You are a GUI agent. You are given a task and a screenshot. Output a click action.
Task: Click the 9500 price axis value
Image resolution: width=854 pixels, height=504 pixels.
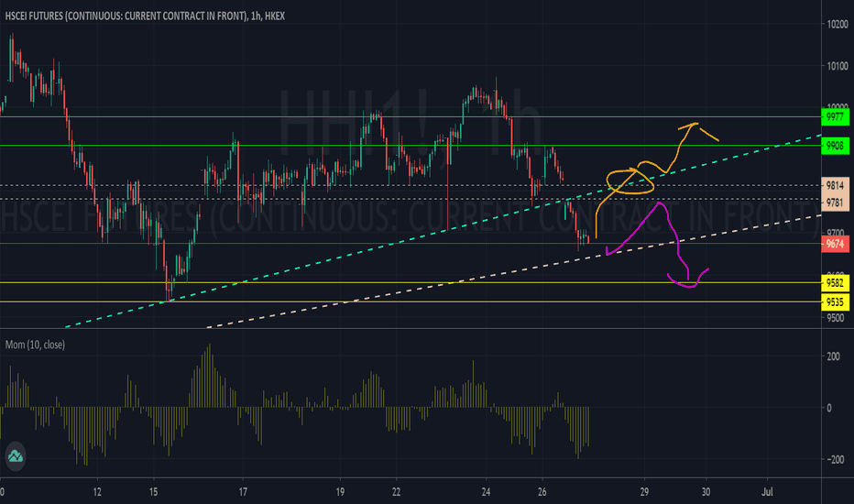[x=835, y=318]
